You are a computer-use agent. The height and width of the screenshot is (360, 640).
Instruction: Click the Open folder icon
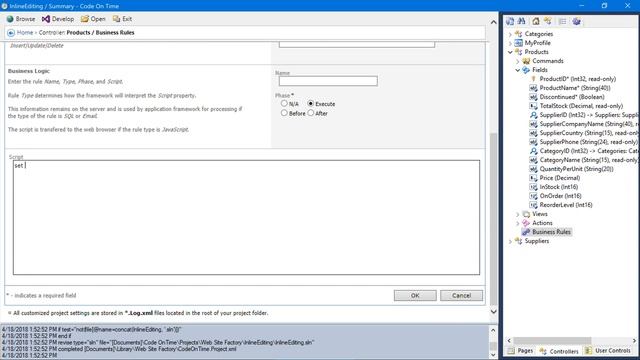[x=84, y=19]
